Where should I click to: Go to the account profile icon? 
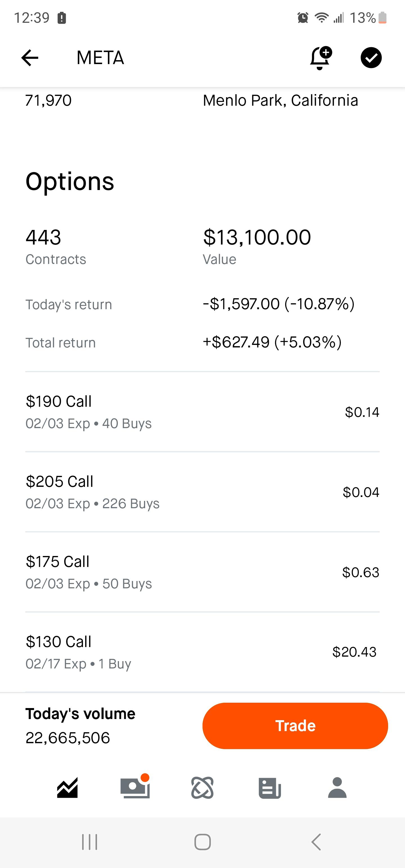(x=337, y=788)
